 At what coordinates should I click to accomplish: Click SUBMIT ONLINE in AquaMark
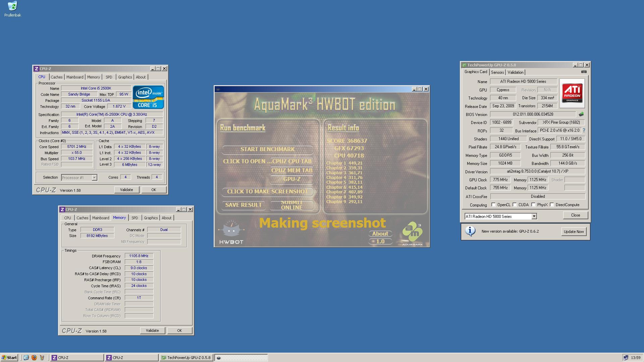click(292, 205)
